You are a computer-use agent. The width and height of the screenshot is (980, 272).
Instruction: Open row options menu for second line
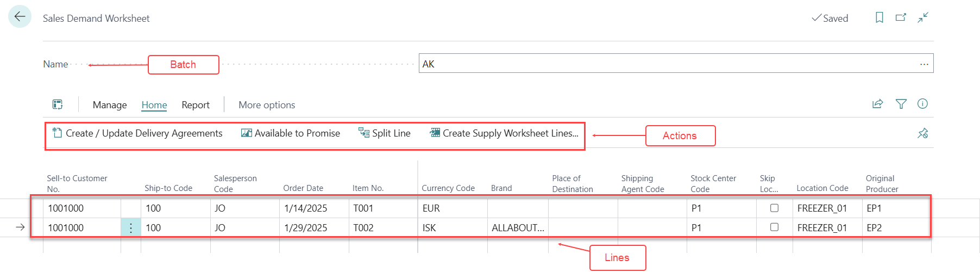(131, 228)
